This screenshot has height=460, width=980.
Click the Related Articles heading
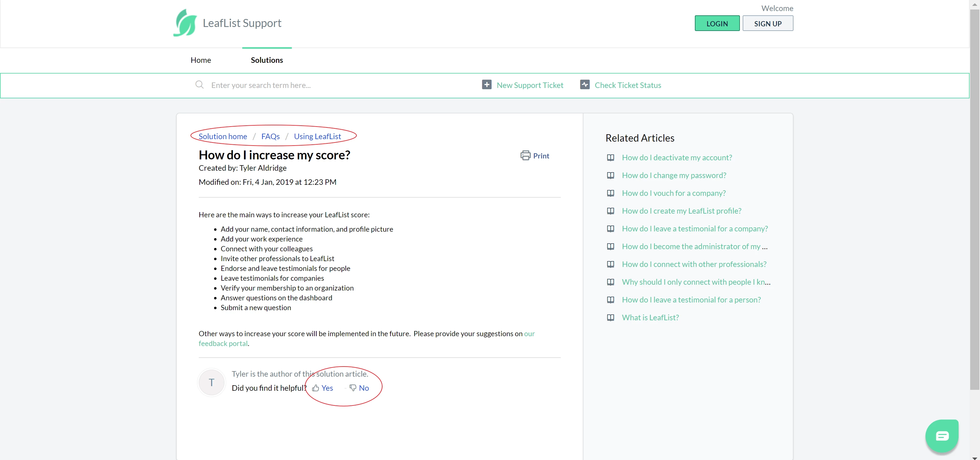pos(639,138)
